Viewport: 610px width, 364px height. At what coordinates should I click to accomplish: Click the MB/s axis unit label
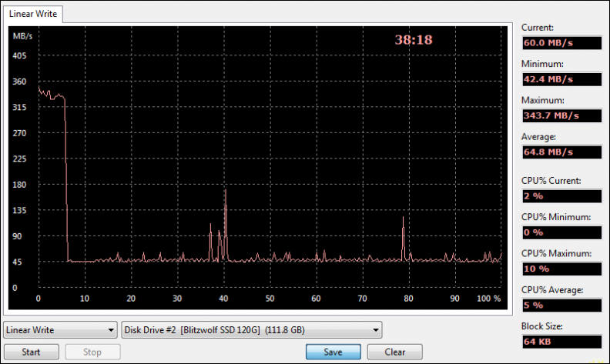point(22,36)
